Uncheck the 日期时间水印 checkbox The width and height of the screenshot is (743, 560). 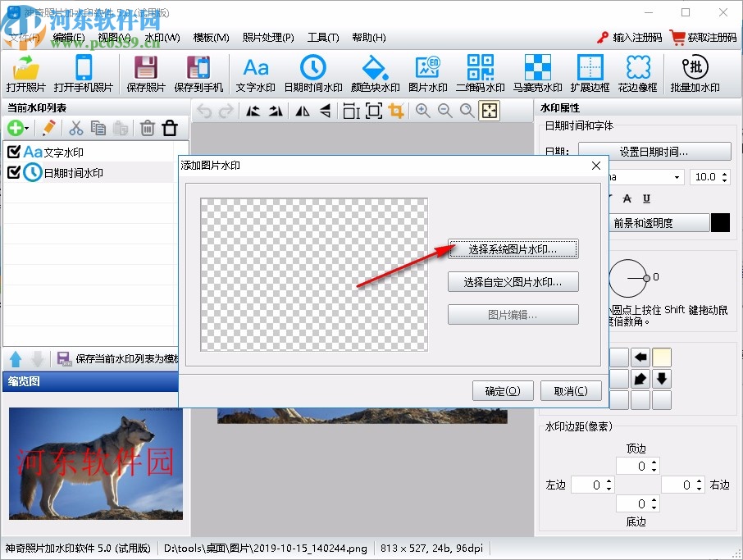coord(14,172)
